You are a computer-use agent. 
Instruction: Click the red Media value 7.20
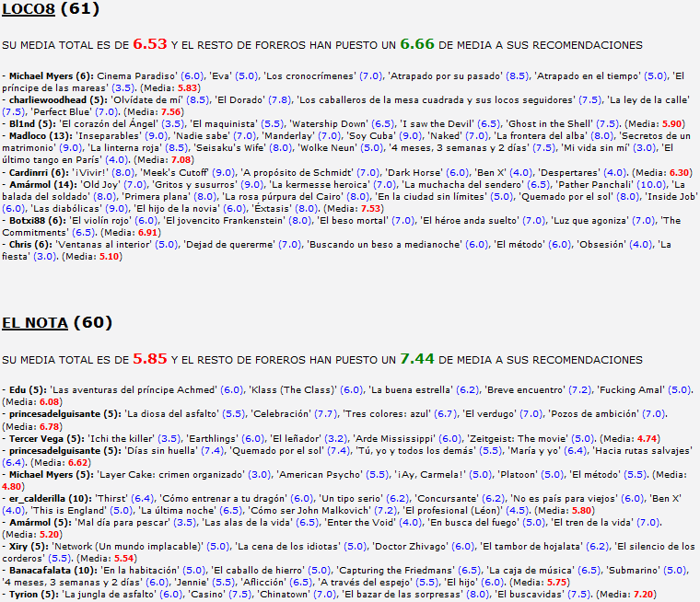[x=643, y=595]
